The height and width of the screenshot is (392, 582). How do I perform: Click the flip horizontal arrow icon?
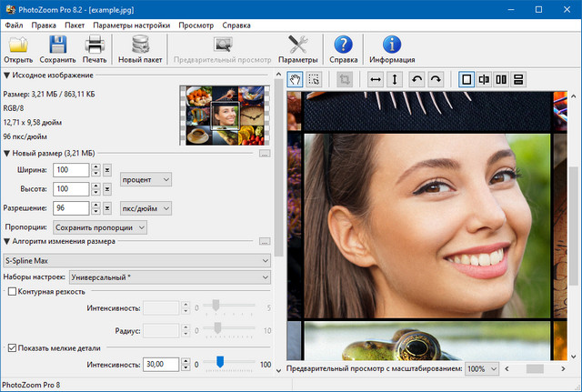coord(375,79)
